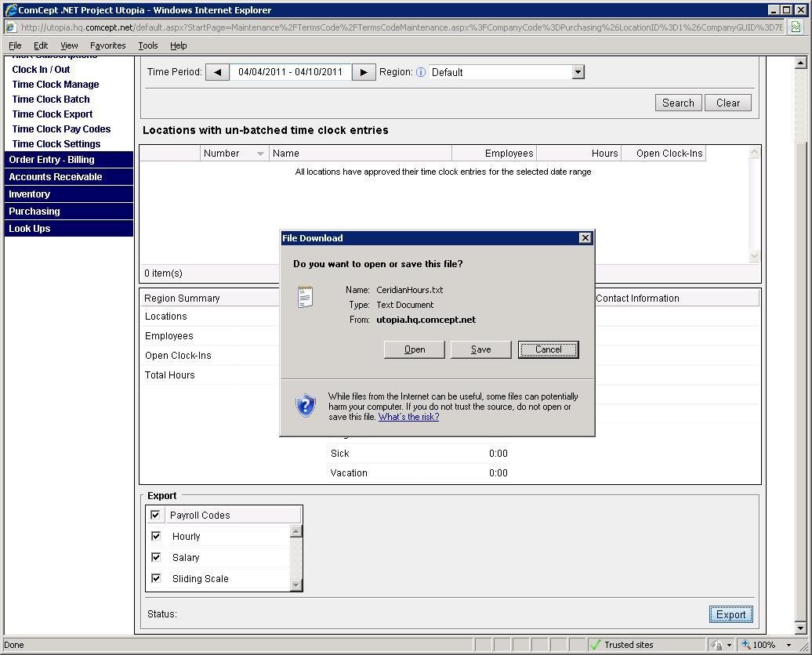Click the next time period arrow
This screenshot has width=812, height=655.
coord(363,72)
